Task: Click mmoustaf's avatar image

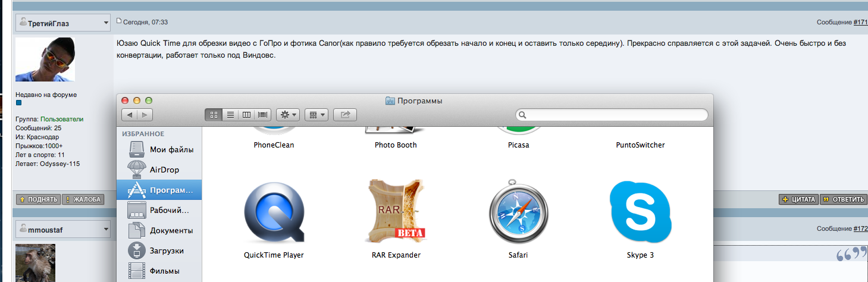Action: pos(35,262)
